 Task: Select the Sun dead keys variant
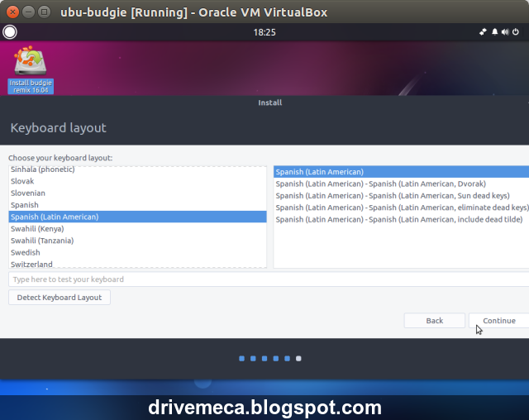401,196
